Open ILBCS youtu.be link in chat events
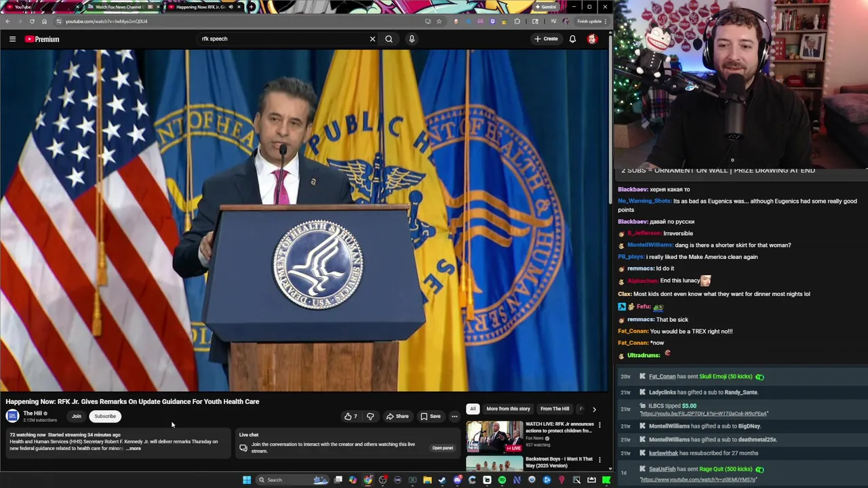 703,413
